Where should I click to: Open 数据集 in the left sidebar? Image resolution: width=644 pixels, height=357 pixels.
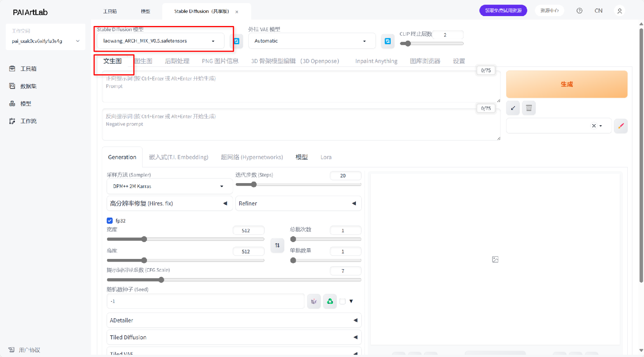(23, 86)
